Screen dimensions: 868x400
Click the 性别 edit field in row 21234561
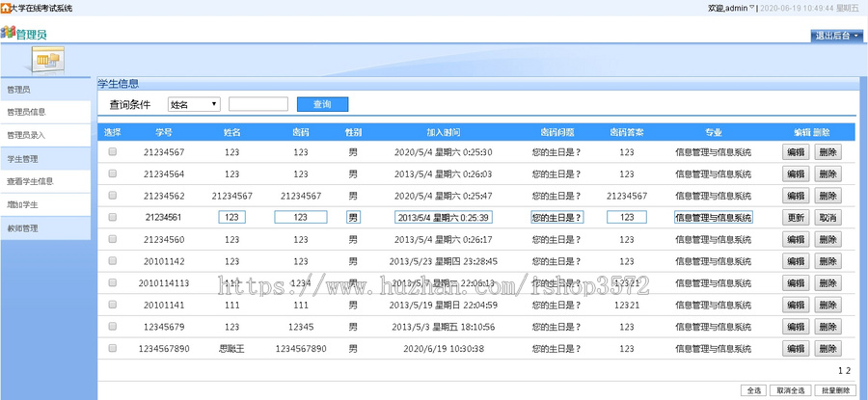(x=353, y=218)
